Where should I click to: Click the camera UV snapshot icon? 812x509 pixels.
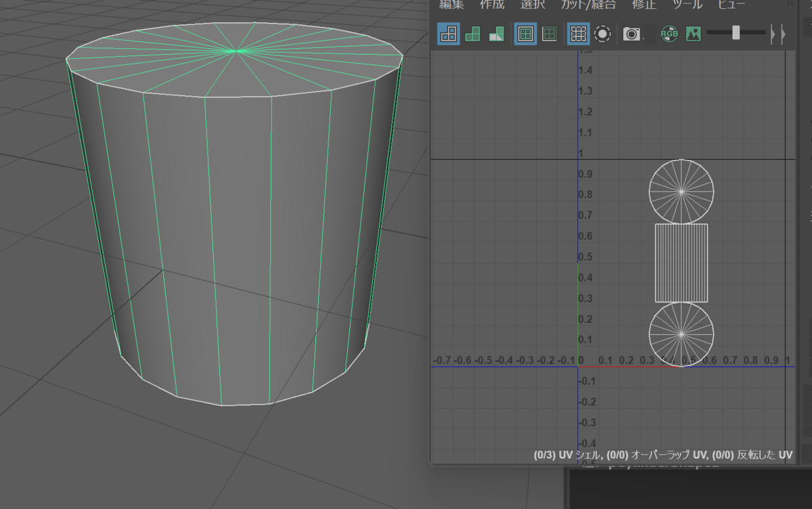tap(632, 33)
